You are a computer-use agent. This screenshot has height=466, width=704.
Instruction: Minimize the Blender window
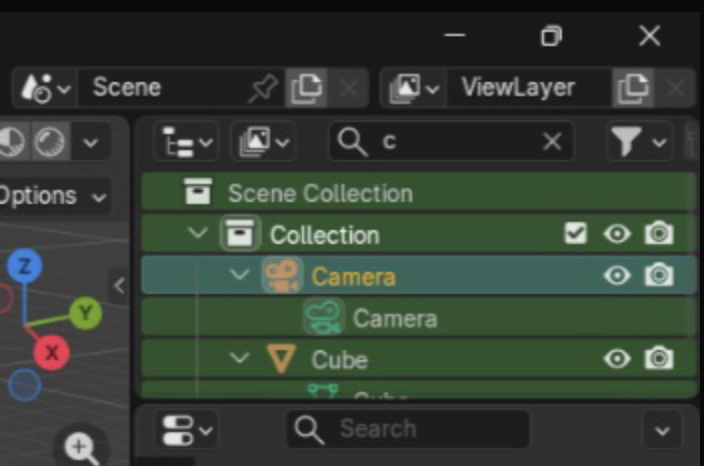[454, 35]
